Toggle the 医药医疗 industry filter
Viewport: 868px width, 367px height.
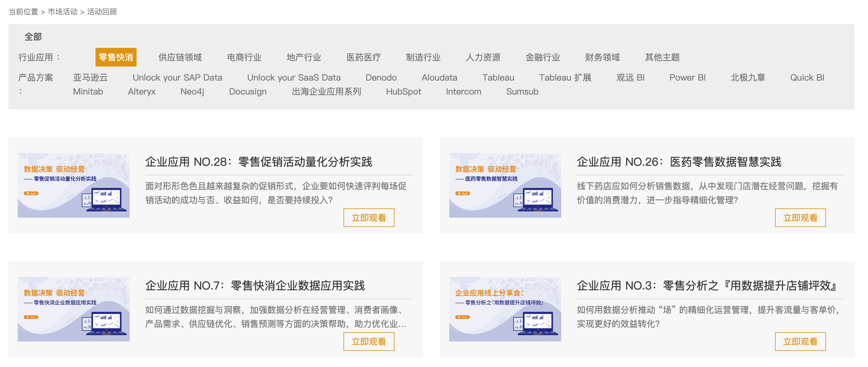[364, 57]
